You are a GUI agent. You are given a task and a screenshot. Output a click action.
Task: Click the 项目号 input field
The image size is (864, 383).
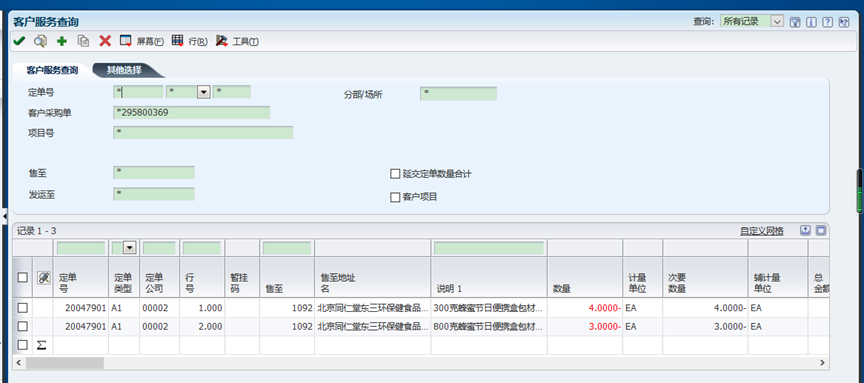tap(203, 132)
